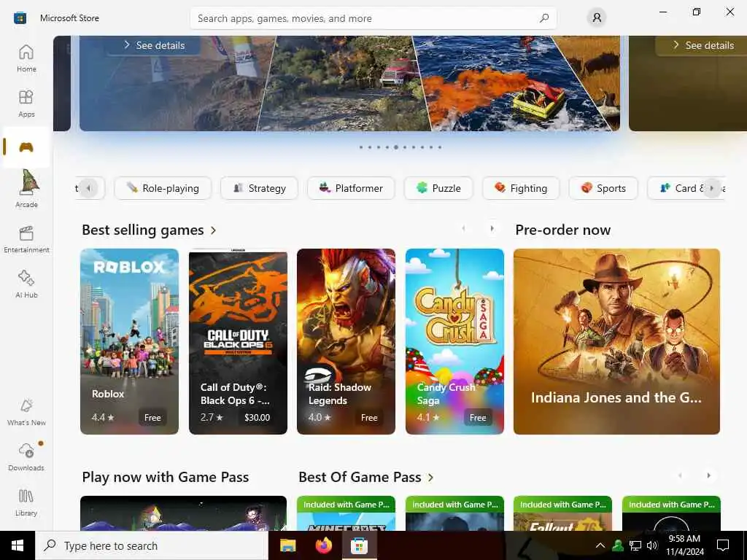Select the active carousel page dot
Viewport: 747px width, 560px height.
coord(396,147)
